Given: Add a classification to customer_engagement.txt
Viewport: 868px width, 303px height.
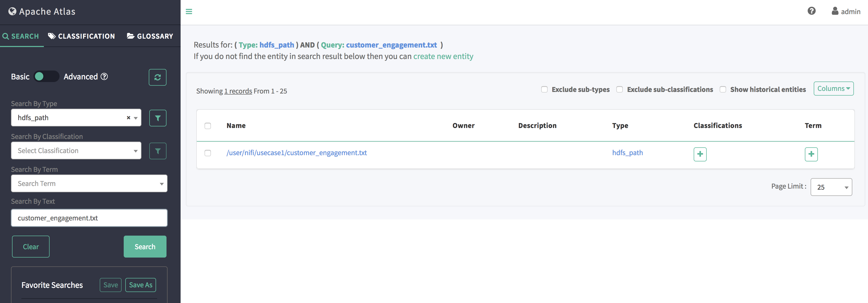Looking at the screenshot, I should coord(700,154).
